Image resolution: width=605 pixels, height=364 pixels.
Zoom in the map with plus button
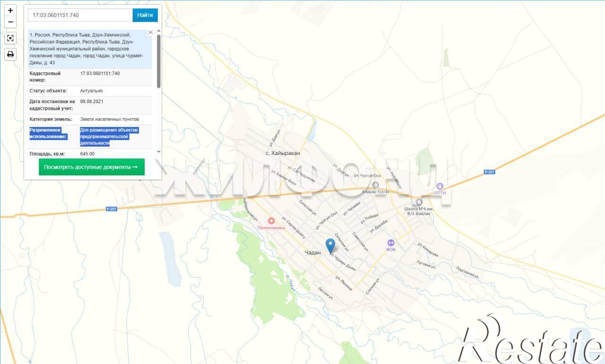[10, 10]
